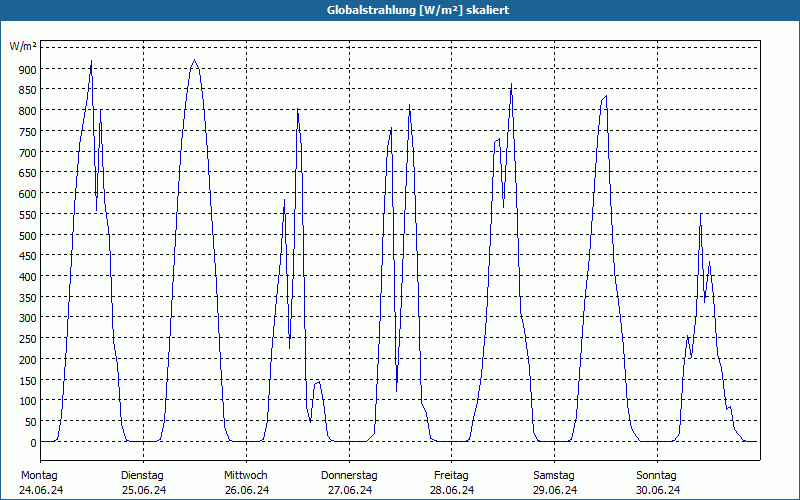Click Wednesday's peak at 800 W/m²
The width and height of the screenshot is (800, 500).
[x=297, y=109]
